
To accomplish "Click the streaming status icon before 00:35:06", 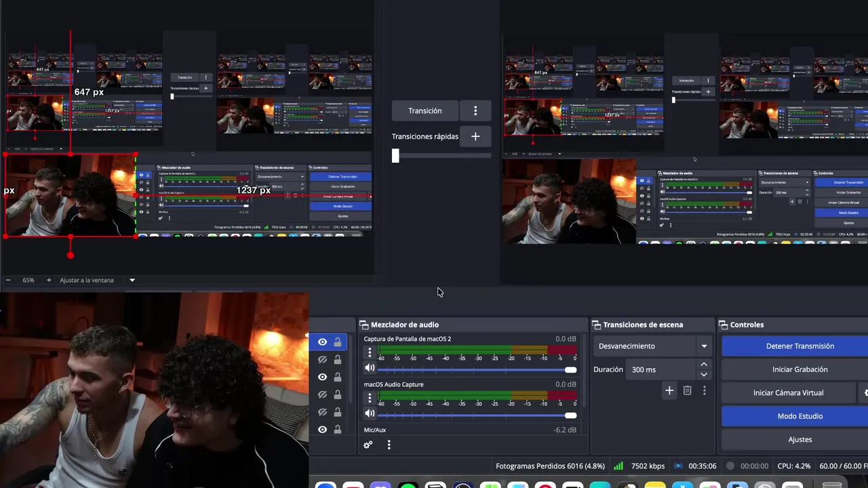I will [x=678, y=466].
